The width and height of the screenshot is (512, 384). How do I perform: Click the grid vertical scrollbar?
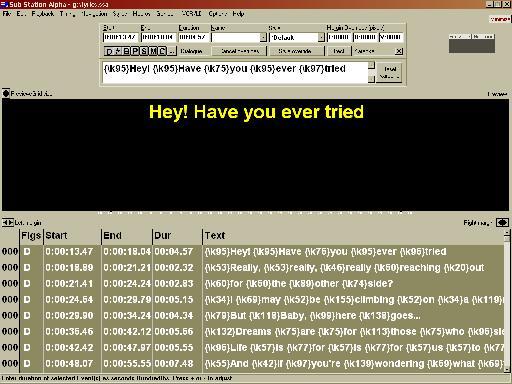(x=507, y=301)
